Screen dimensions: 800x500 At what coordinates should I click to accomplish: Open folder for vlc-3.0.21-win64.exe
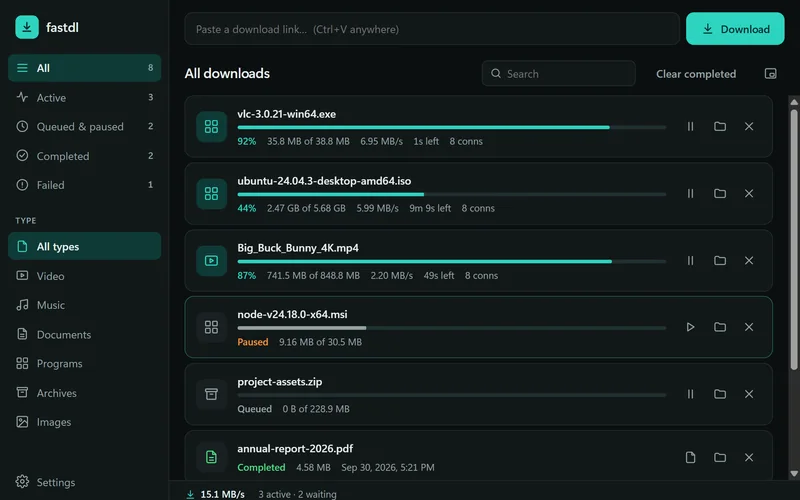pos(720,127)
